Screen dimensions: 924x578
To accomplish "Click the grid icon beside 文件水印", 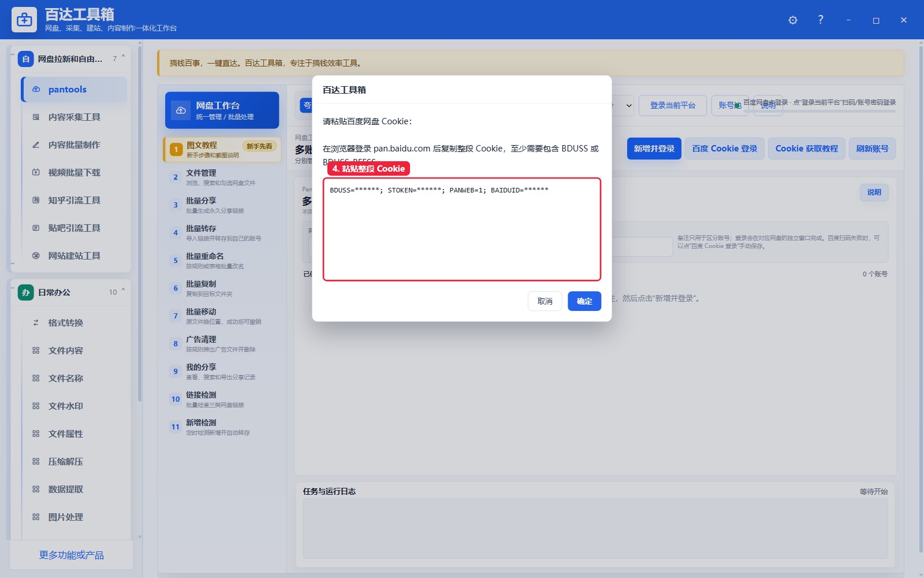I will pyautogui.click(x=36, y=406).
